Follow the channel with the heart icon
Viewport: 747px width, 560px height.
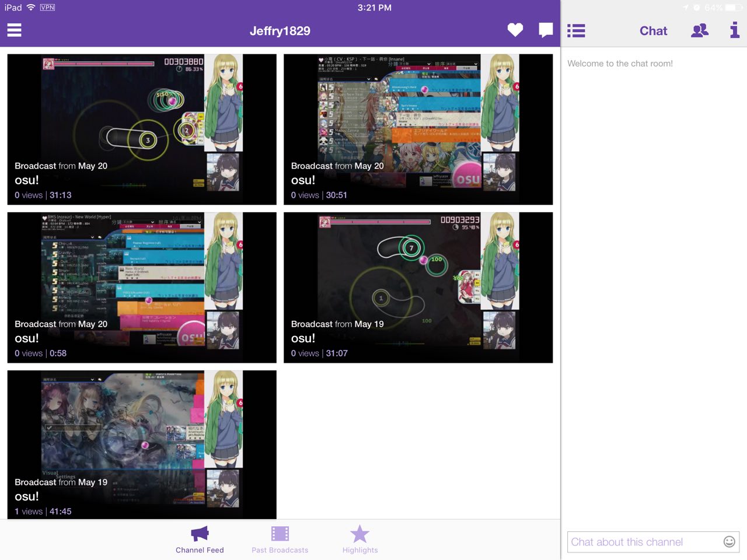(515, 30)
